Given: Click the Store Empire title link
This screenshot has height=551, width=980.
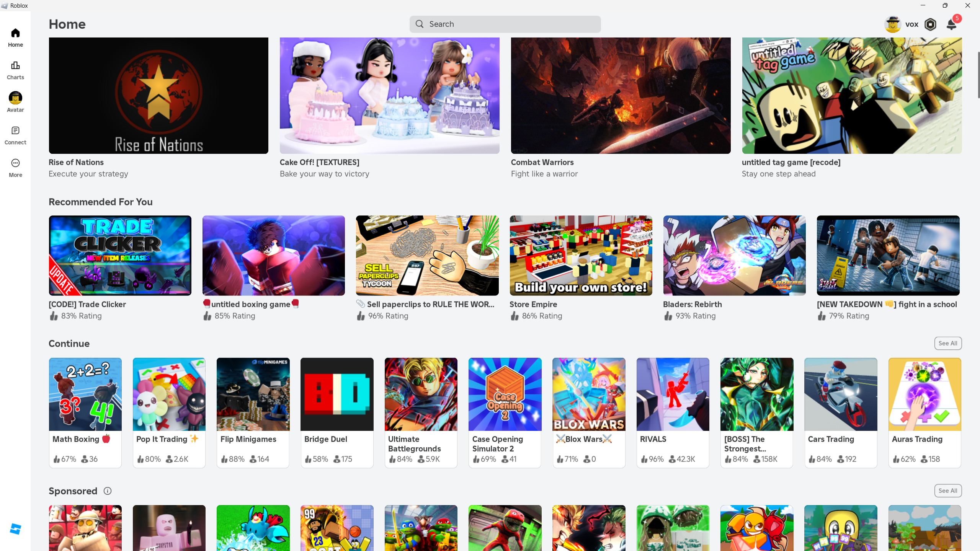Looking at the screenshot, I should coord(533,304).
